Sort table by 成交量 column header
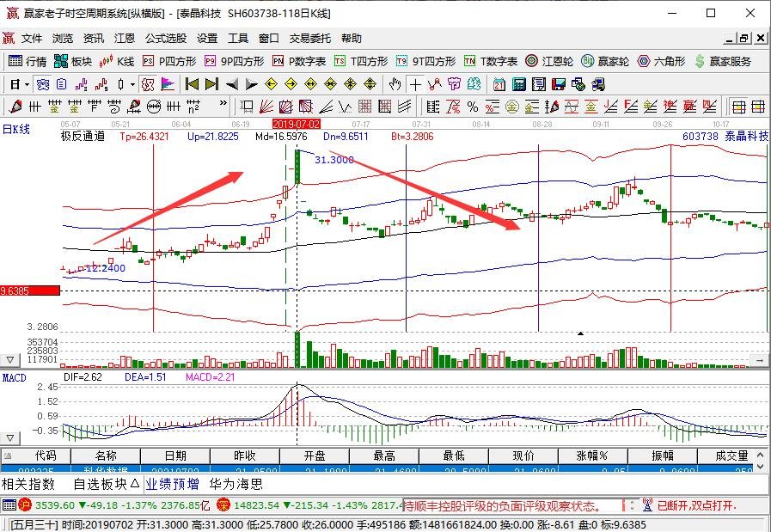 (725, 456)
